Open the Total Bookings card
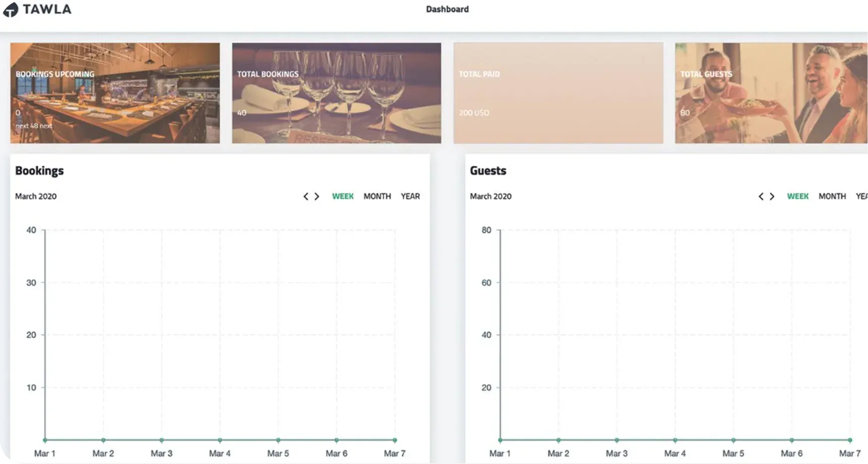 point(336,93)
